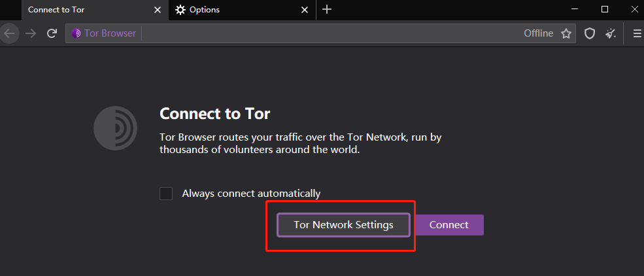Click the Tor Browser onion identity icon
Image resolution: width=644 pixels, height=276 pixels.
[76, 33]
